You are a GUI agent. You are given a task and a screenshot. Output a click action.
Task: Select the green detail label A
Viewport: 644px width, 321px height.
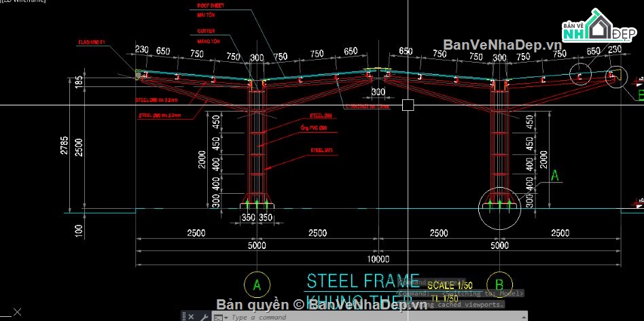[555, 175]
